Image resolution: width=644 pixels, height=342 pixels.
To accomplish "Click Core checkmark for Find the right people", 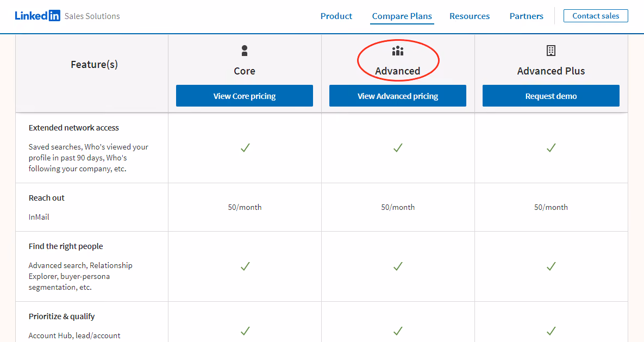I will coord(245,266).
